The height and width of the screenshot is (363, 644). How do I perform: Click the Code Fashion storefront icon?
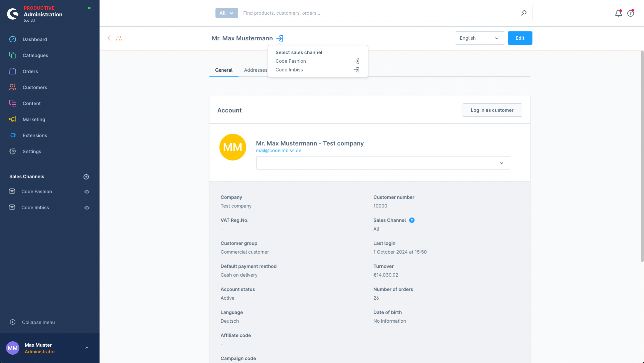point(12,192)
